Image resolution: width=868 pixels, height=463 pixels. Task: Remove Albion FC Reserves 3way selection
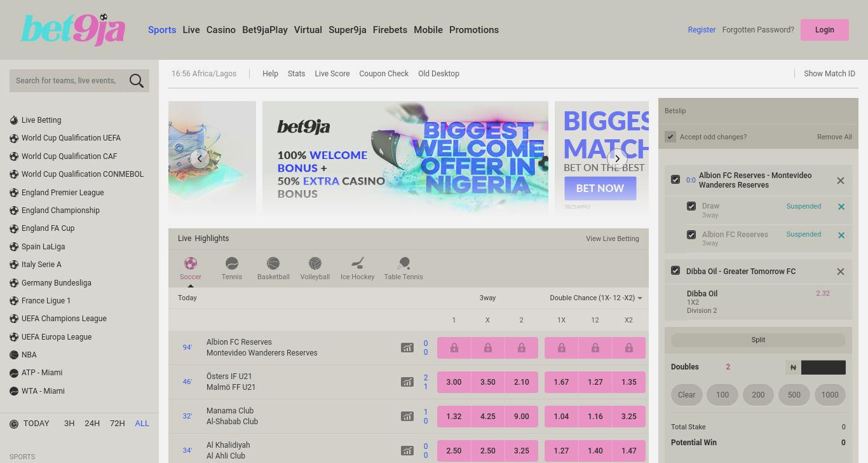click(x=841, y=235)
